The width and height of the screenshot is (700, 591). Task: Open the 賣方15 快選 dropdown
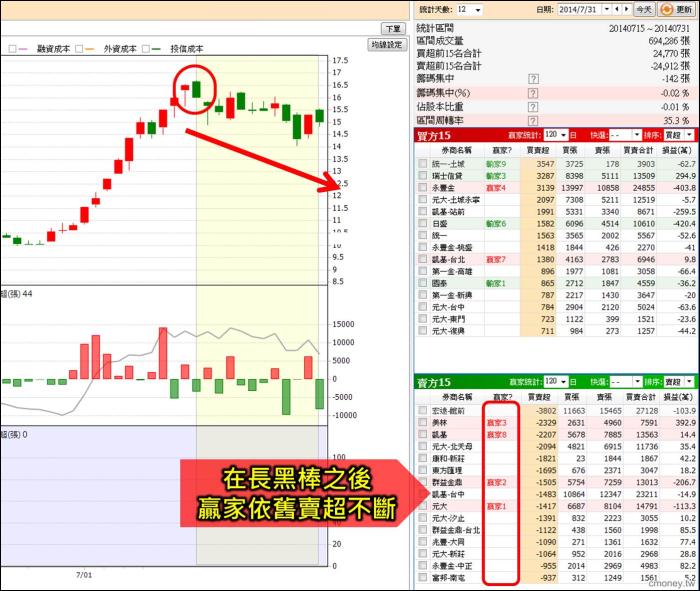(637, 382)
